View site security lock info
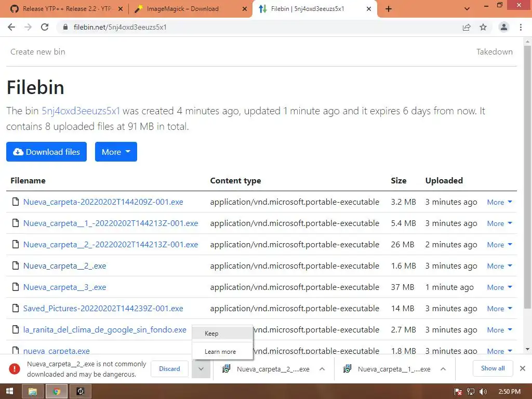Screen dimensions: 532x399 click(65, 27)
